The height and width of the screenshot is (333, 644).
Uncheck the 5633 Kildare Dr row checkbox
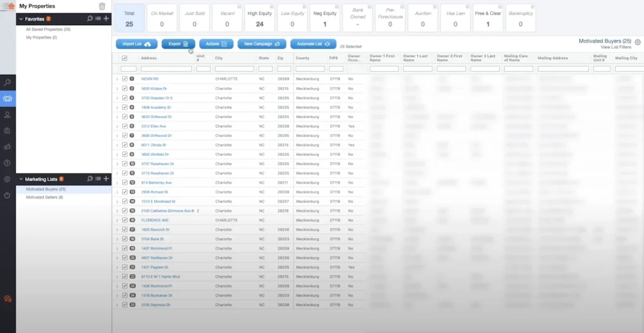(x=125, y=89)
